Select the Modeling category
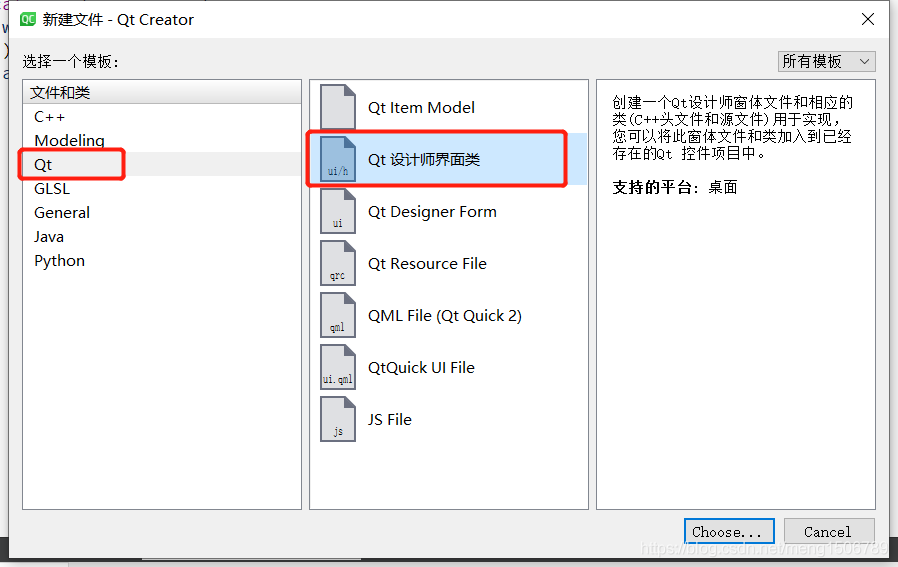Image resolution: width=898 pixels, height=567 pixels. click(x=162, y=140)
